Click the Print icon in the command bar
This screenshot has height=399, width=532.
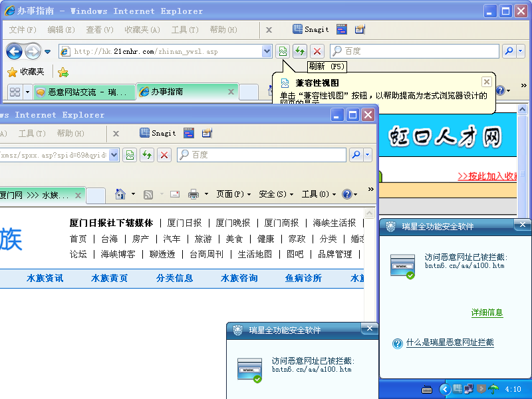(194, 194)
